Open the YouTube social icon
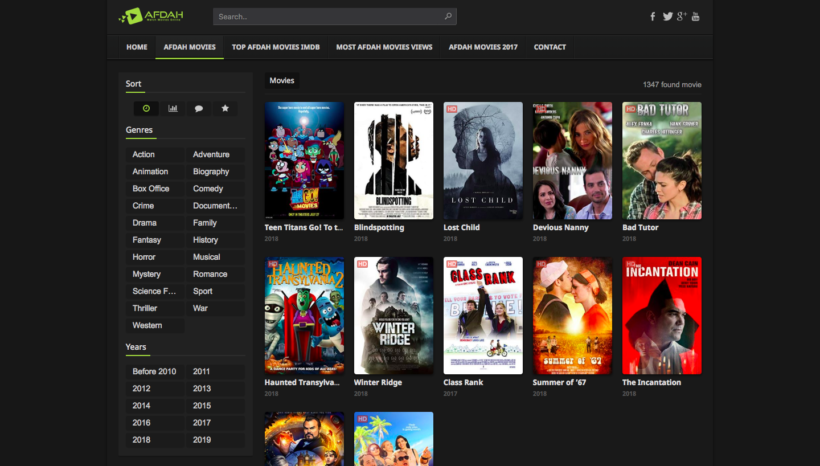The width and height of the screenshot is (820, 466). (x=696, y=16)
